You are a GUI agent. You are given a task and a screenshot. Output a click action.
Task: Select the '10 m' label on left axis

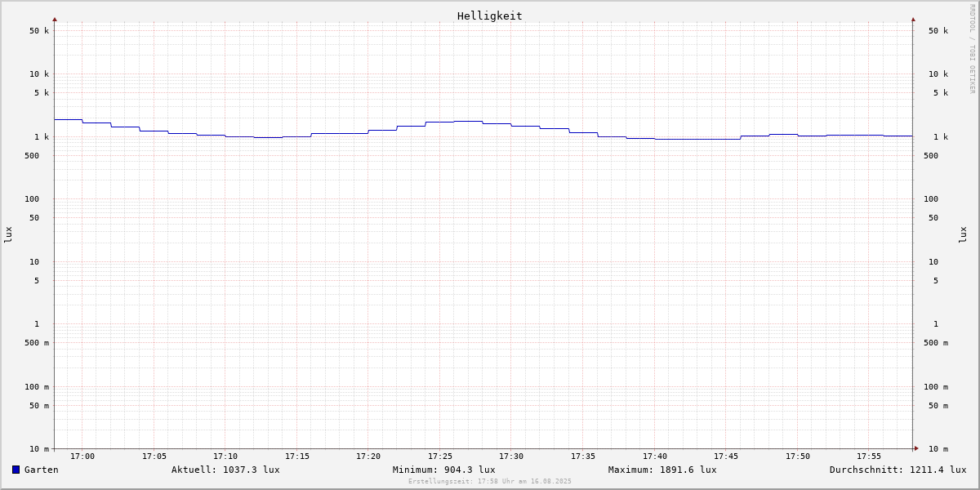tap(39, 449)
